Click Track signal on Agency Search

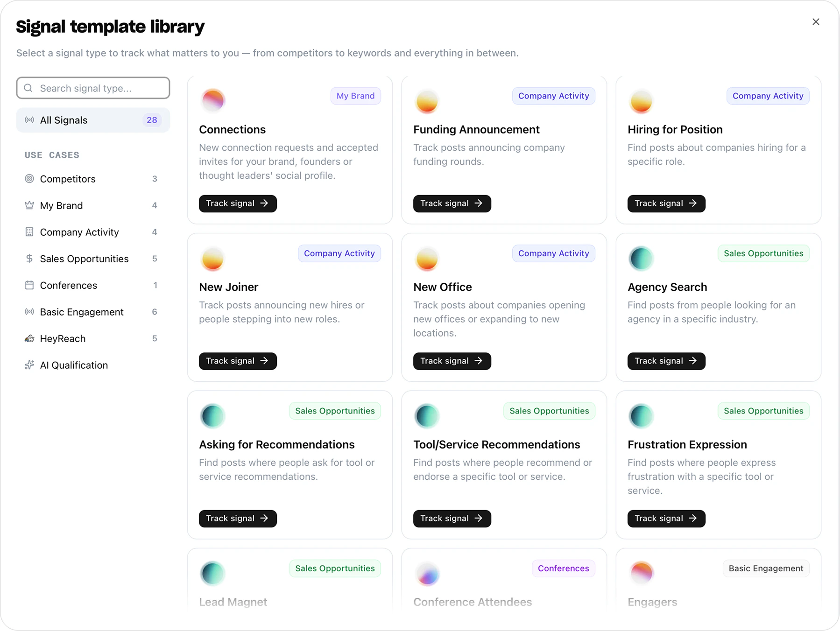(665, 361)
